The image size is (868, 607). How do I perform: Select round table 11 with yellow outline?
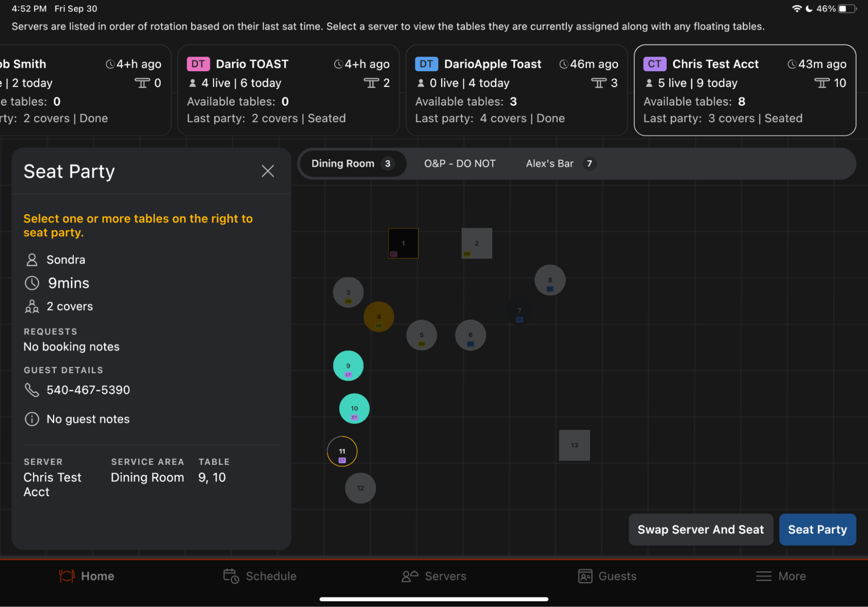point(342,451)
